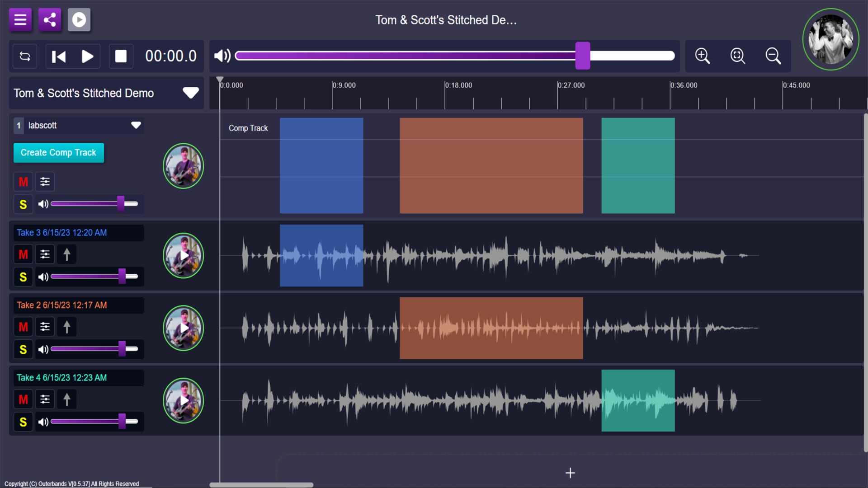868x488 pixels.
Task: Click the Create Comp Track button
Action: 59,153
